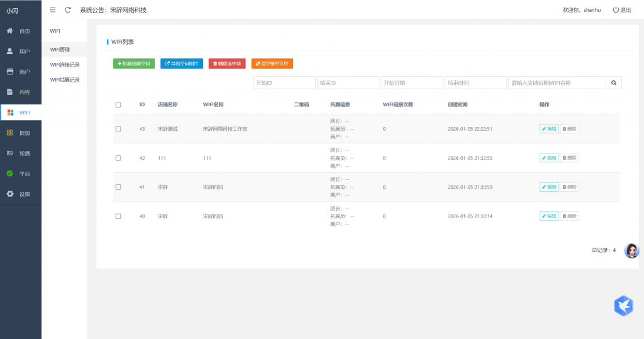Open the 开始日期 date picker field
Screen dimensions: 644x339
pyautogui.click(x=411, y=83)
